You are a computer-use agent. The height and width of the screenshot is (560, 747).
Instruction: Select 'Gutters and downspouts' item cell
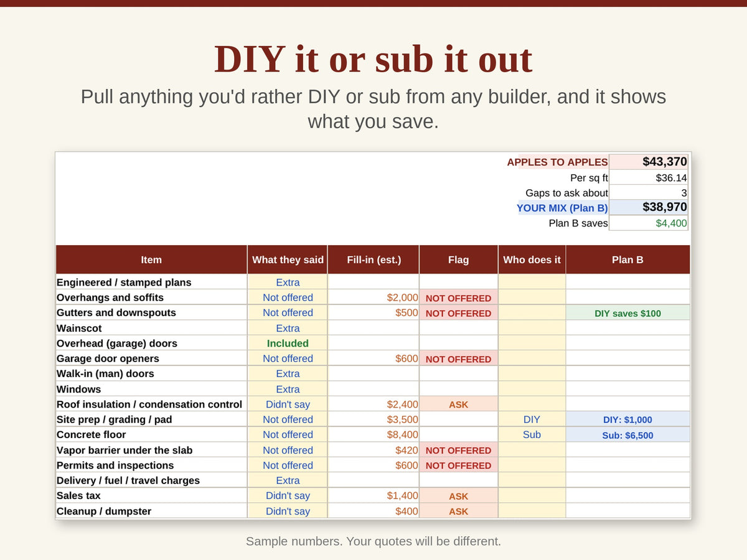click(151, 312)
